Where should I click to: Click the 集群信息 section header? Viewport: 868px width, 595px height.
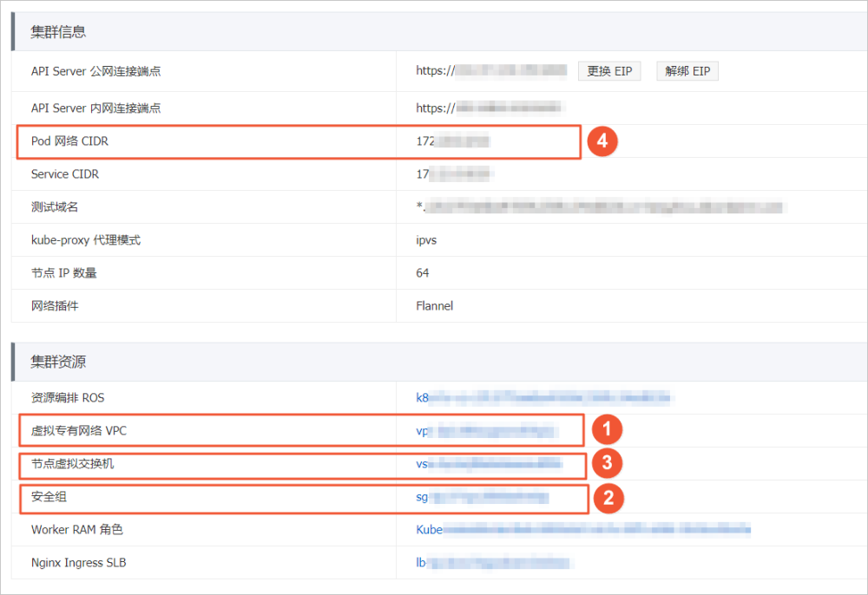tap(58, 31)
